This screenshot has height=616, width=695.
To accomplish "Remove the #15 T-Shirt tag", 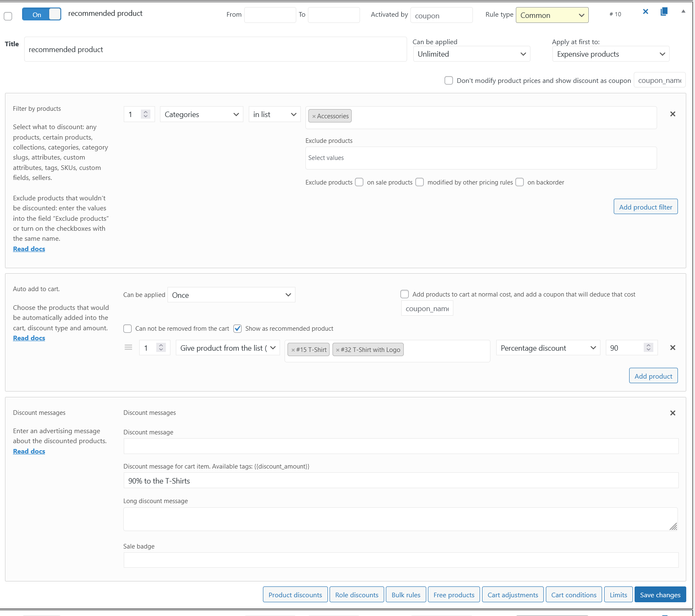I will [293, 350].
